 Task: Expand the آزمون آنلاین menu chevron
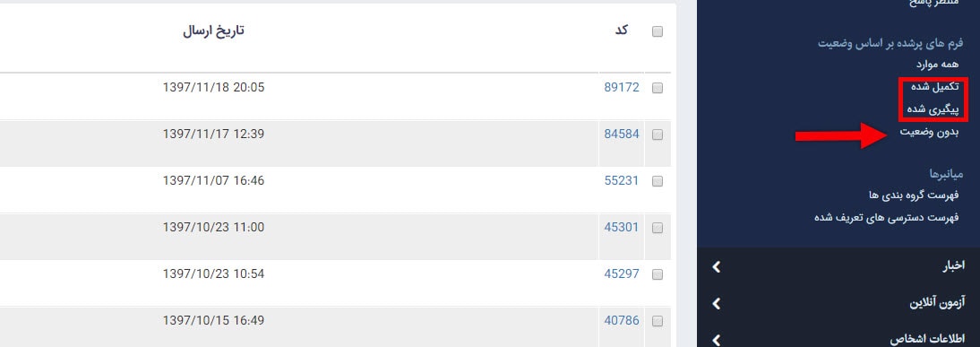717,304
